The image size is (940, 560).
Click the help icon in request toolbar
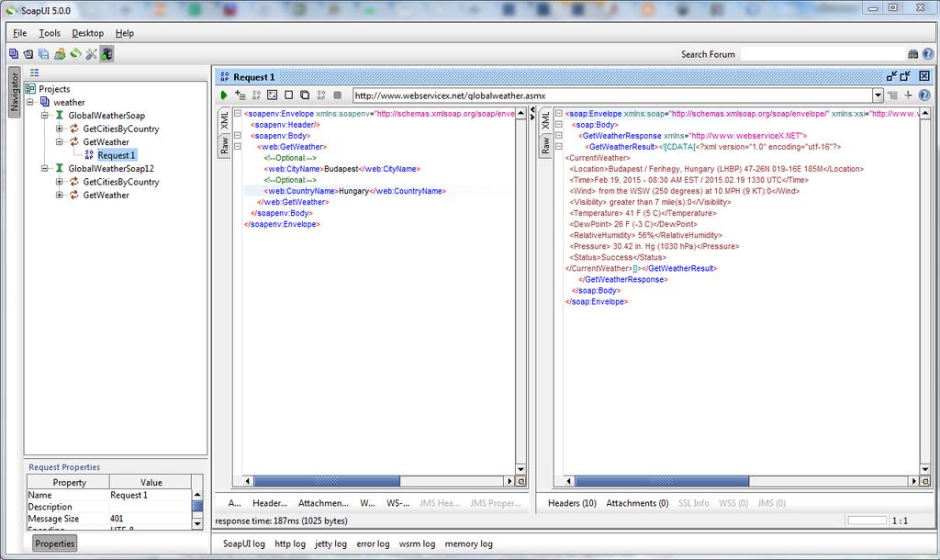(924, 95)
